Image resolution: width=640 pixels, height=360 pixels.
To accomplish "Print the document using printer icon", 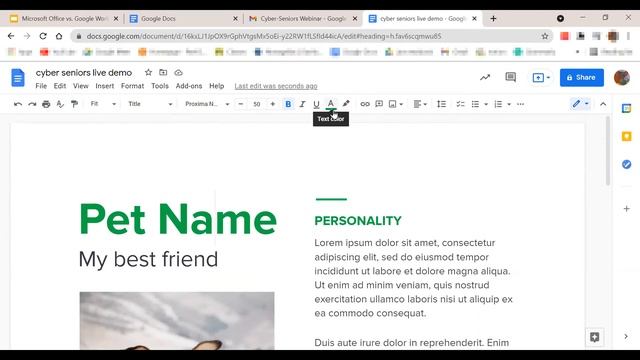I will point(46,104).
